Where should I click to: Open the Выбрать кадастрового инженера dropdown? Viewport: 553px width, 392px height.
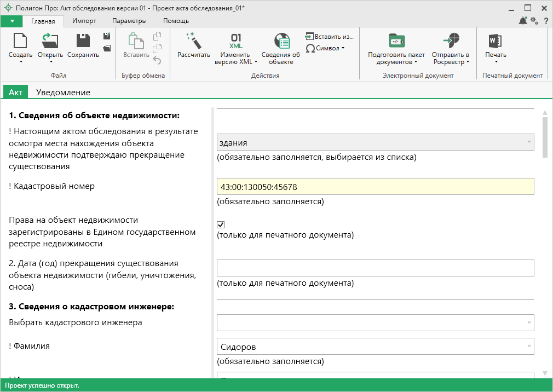(x=529, y=323)
